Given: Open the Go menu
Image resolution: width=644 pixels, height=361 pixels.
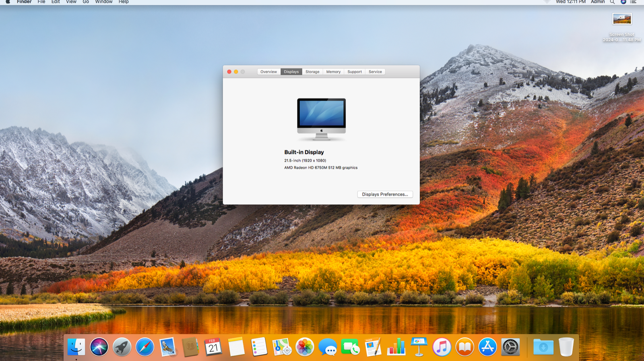Looking at the screenshot, I should point(86,2).
